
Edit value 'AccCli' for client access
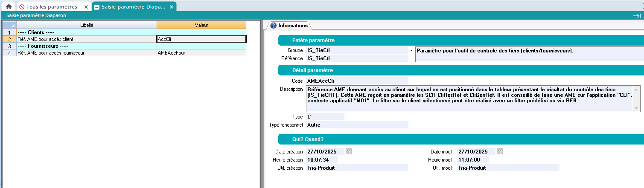click(x=201, y=39)
